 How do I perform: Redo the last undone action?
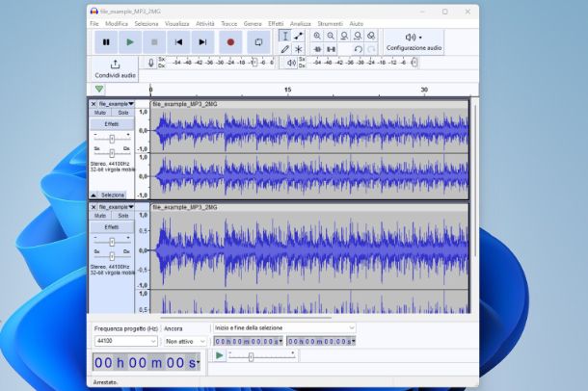pos(371,49)
